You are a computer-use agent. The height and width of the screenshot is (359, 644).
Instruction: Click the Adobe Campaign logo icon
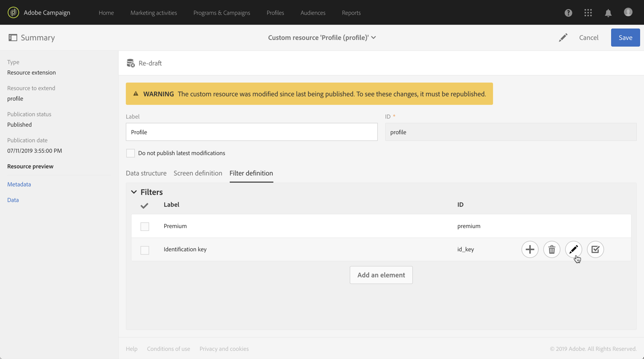pos(13,12)
